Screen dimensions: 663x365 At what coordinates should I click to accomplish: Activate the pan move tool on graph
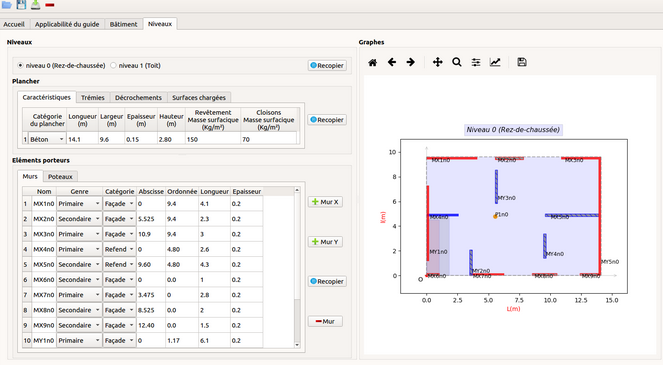point(438,62)
